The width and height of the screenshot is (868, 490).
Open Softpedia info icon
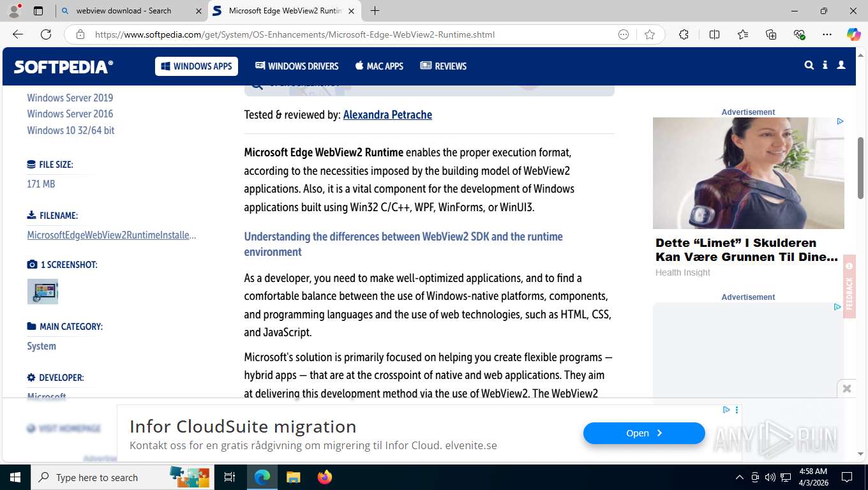click(825, 65)
